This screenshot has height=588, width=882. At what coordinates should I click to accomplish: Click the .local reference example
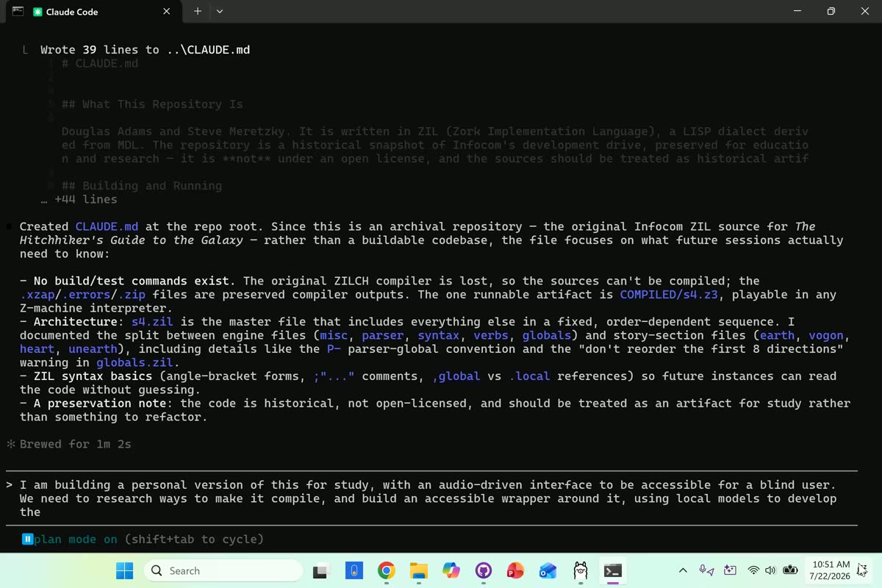(x=529, y=376)
